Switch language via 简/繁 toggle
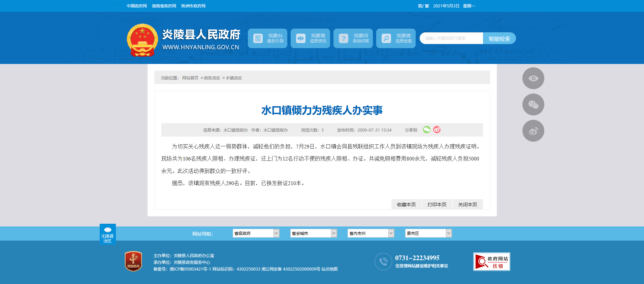This screenshot has width=644, height=284. point(423,6)
